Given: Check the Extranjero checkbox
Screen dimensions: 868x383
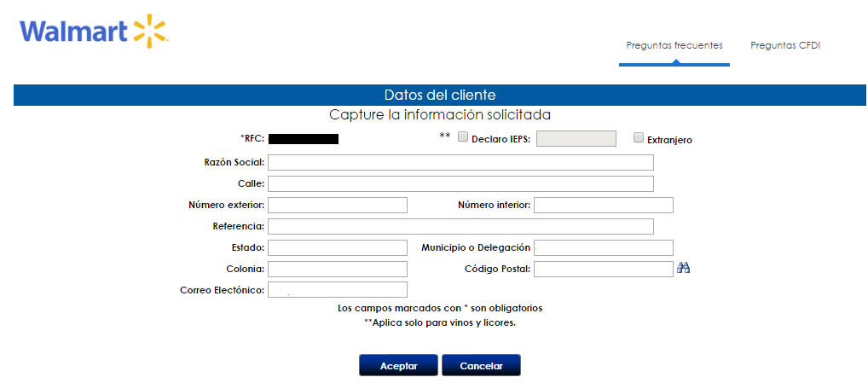Looking at the screenshot, I should coord(639,138).
